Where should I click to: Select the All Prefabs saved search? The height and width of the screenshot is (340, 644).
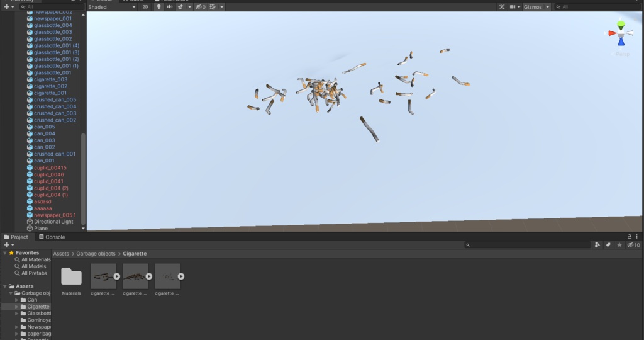[x=34, y=273]
